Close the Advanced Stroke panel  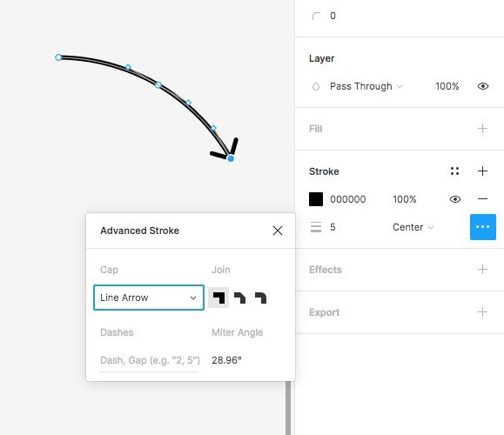[278, 231]
